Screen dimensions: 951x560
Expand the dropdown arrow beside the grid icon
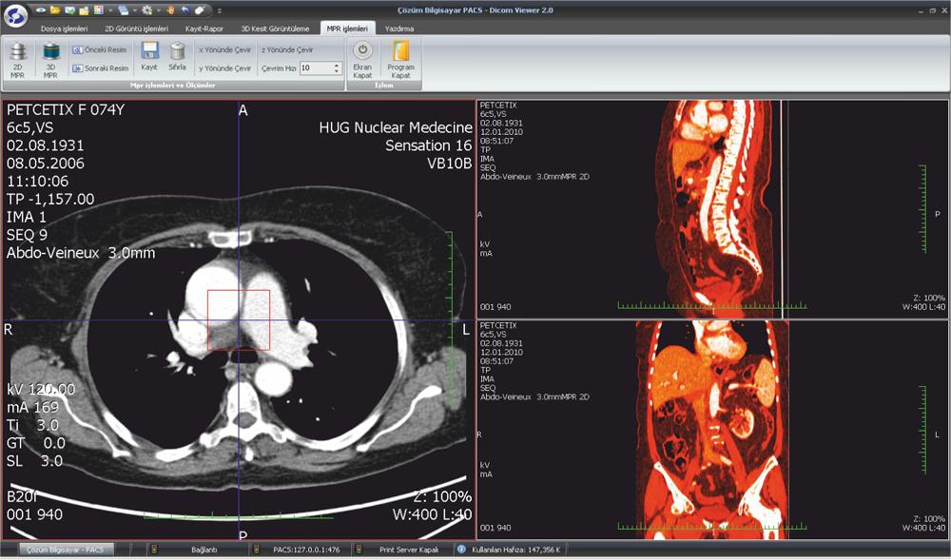pos(109,10)
